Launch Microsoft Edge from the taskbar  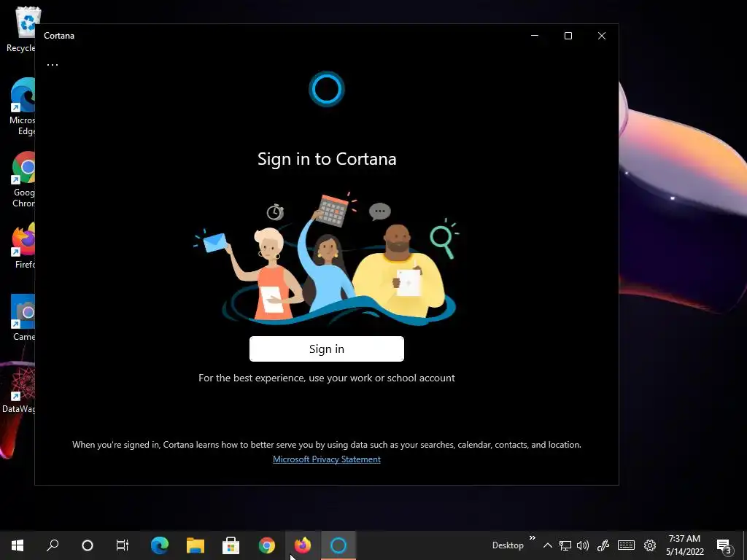click(160, 545)
